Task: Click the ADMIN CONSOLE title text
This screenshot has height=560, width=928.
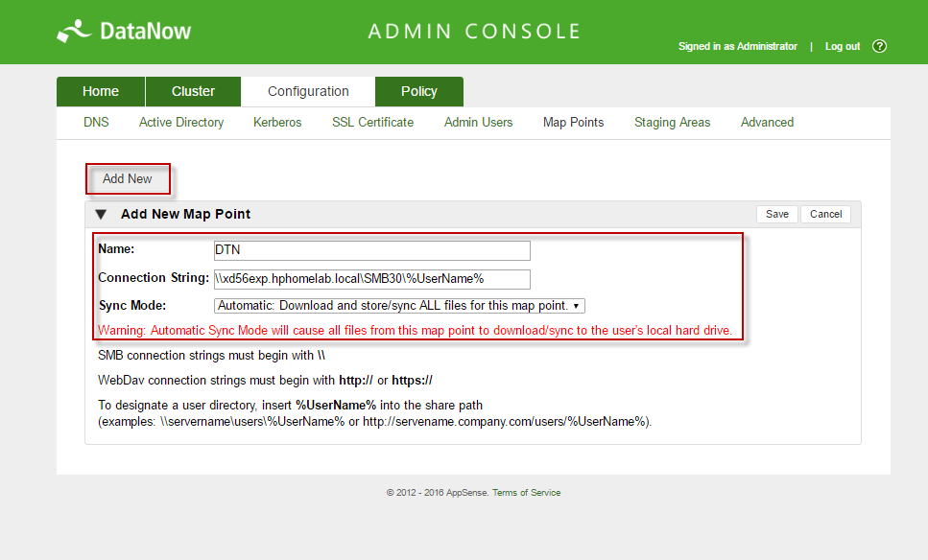Action: (x=474, y=32)
